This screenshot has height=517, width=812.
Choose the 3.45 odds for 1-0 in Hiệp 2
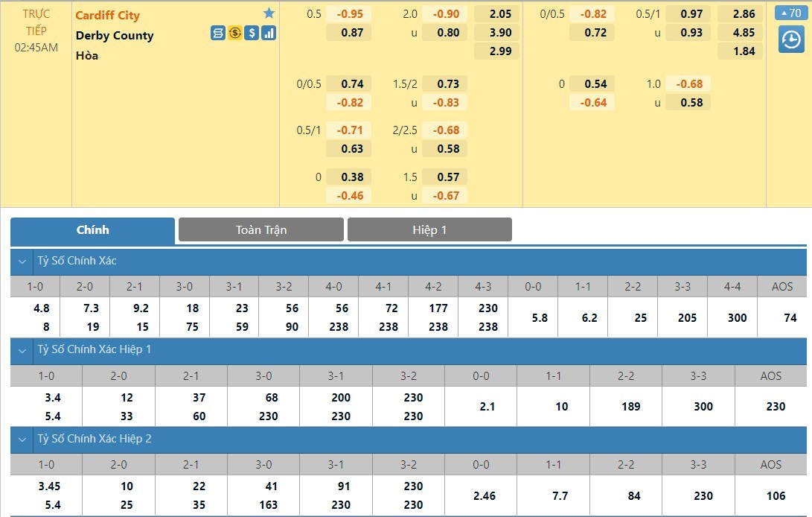(49, 486)
